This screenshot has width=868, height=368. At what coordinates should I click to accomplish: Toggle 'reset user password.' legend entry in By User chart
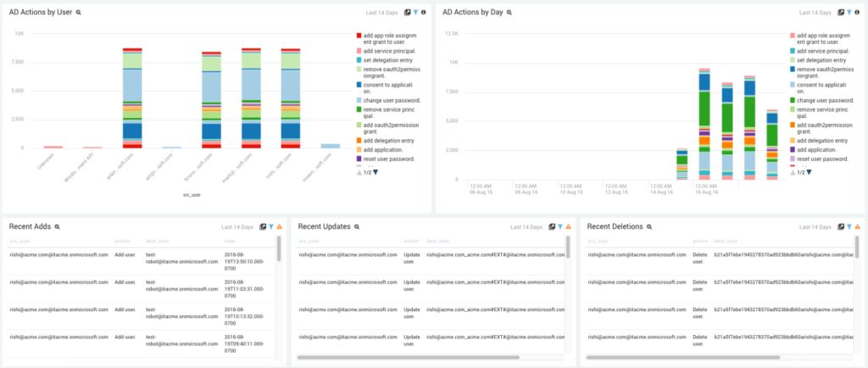[386, 159]
